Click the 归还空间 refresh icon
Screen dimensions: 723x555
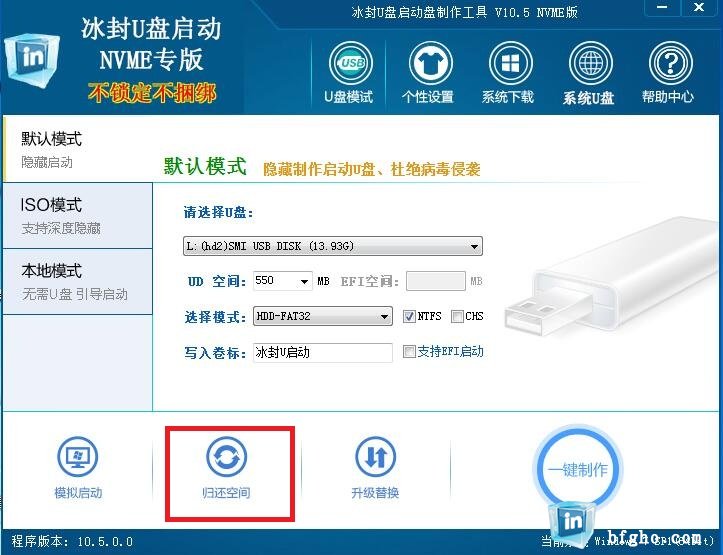[226, 456]
